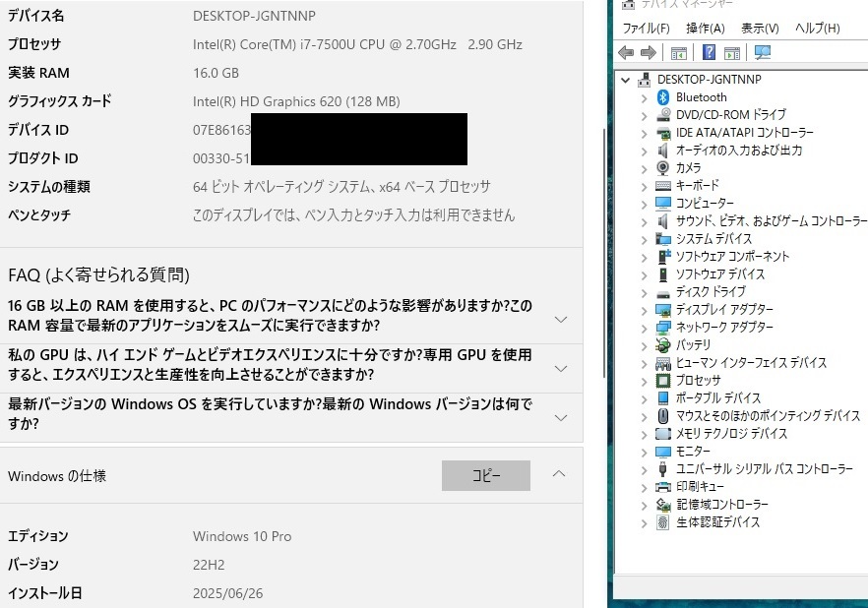Click the ネットワーク アダプター icon
Viewport: 868px width, 608px height.
coord(663,328)
